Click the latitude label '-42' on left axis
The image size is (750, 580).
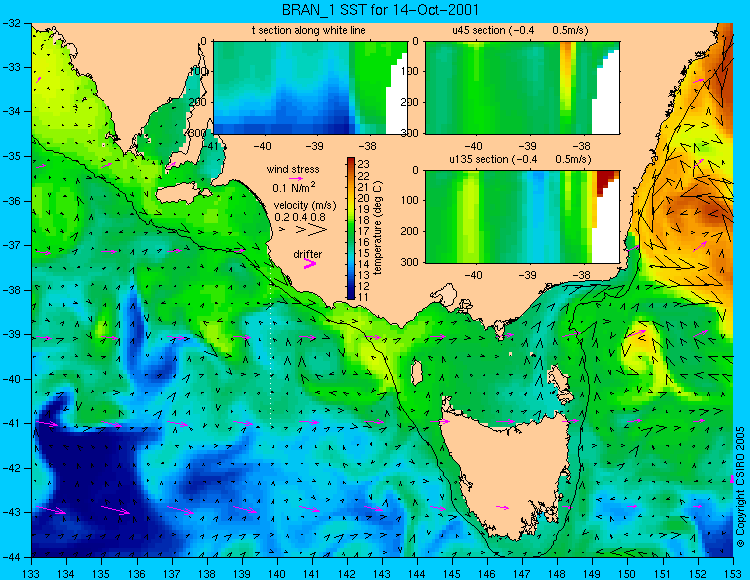pos(12,468)
